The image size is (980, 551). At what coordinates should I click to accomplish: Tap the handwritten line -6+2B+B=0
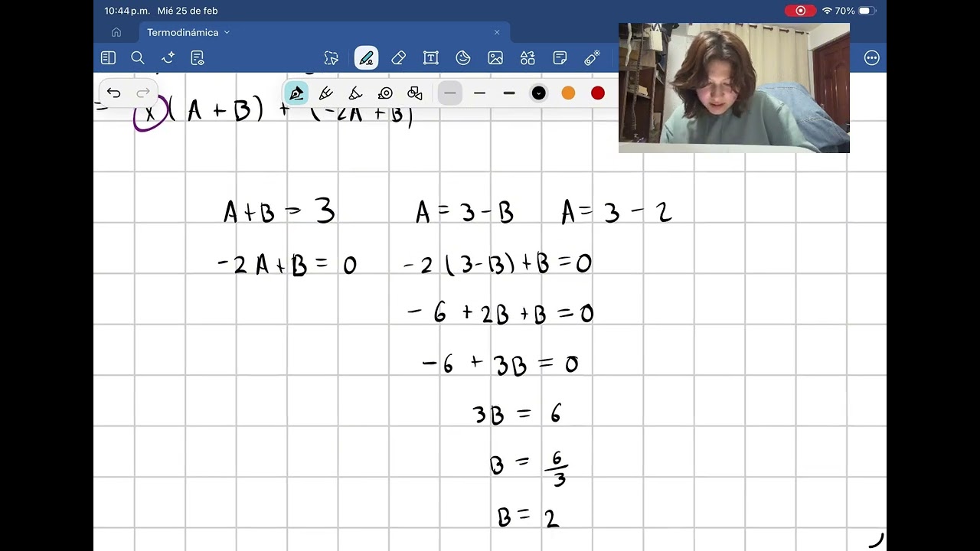pos(501,313)
